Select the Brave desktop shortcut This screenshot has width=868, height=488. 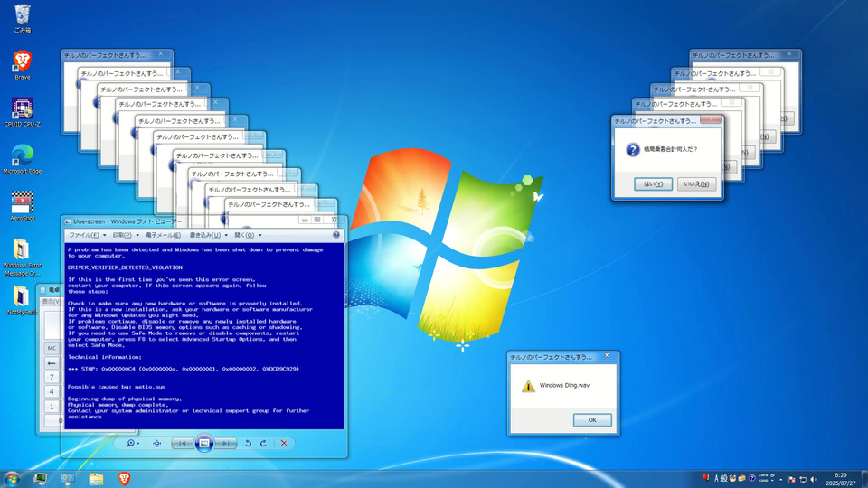22,65
